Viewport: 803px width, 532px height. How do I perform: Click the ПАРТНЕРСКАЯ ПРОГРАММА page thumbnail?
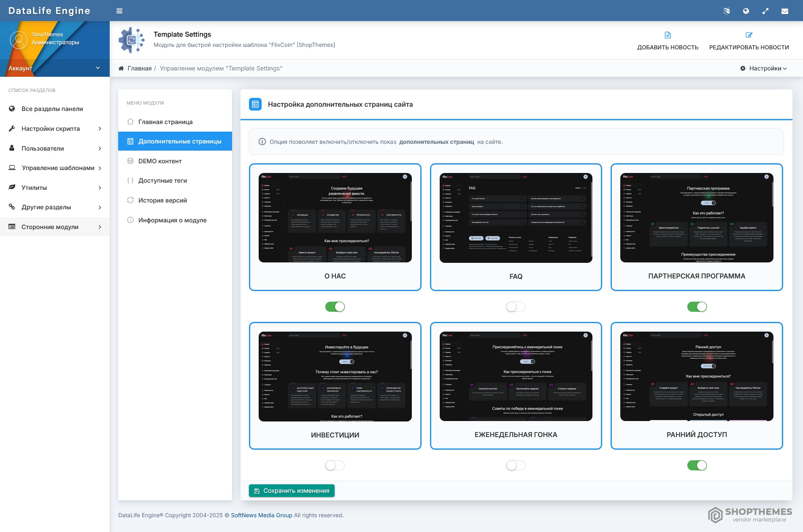697,218
